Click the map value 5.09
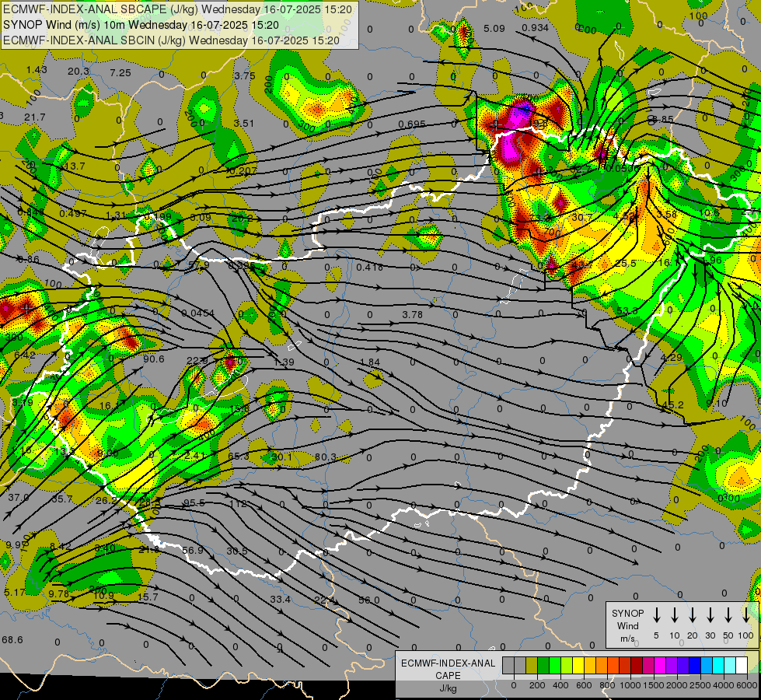The width and height of the screenshot is (761, 700). [494, 29]
